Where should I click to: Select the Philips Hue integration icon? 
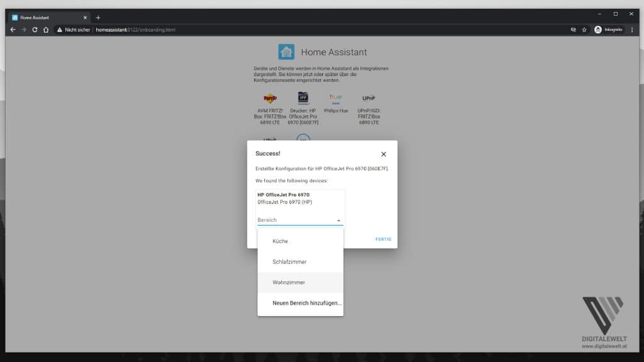[x=335, y=99]
